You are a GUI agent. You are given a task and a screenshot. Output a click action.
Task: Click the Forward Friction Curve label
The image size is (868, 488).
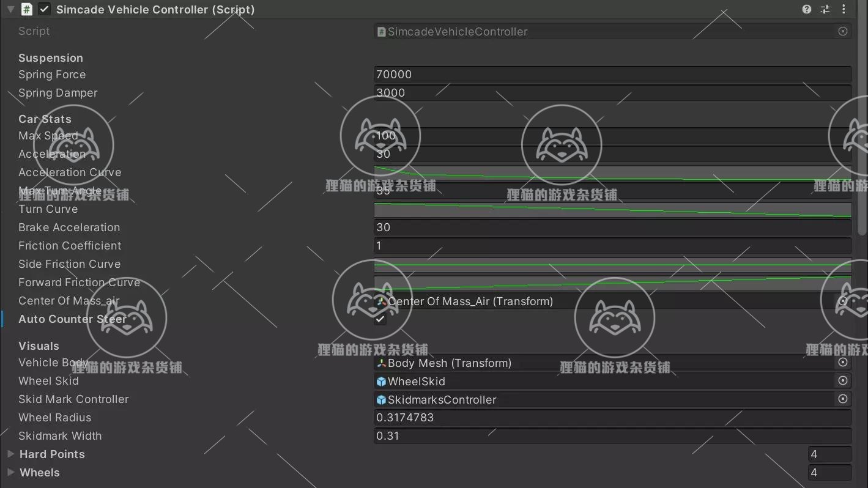point(80,283)
